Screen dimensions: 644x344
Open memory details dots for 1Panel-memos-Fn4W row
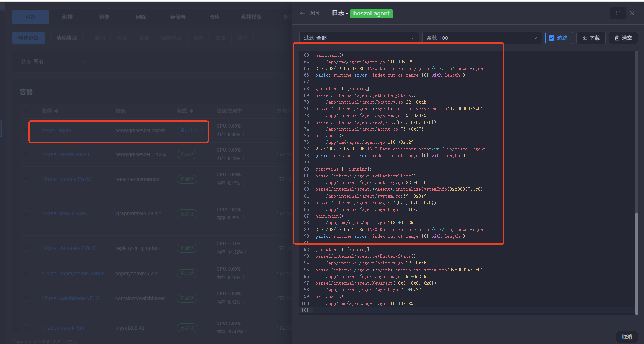(x=243, y=183)
